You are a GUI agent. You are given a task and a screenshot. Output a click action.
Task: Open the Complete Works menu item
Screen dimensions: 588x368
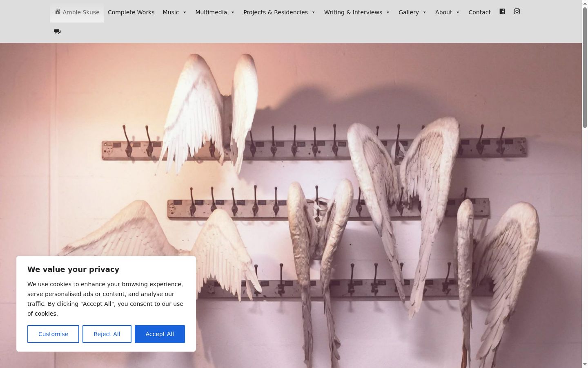pos(131,12)
